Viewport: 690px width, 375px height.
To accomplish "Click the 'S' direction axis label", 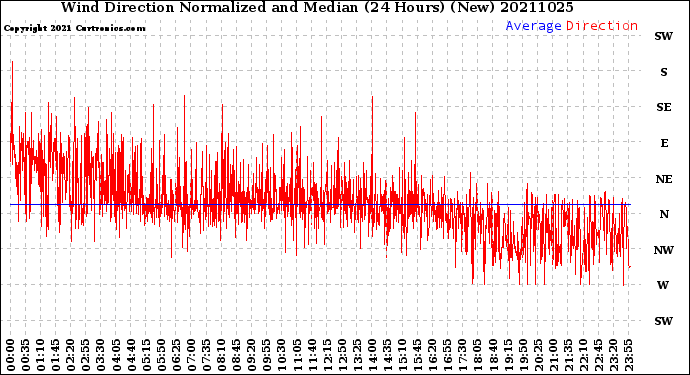I will (x=664, y=72).
